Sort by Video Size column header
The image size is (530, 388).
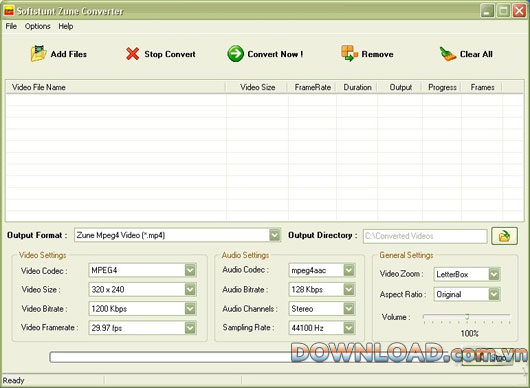pyautogui.click(x=257, y=87)
